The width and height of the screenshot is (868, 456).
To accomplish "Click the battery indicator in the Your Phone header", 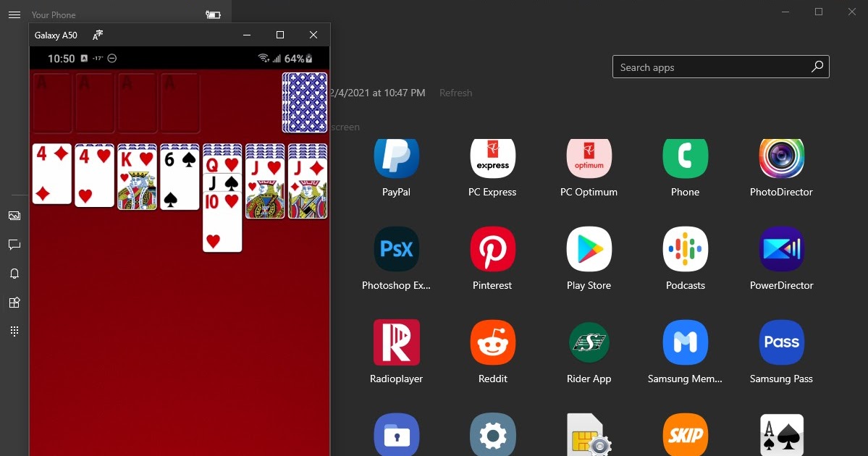I will (x=213, y=13).
